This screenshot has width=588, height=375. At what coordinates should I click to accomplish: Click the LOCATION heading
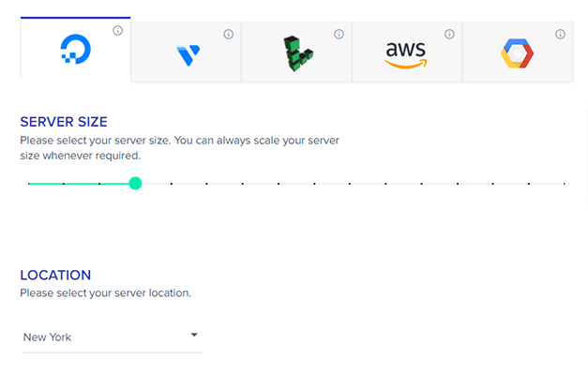coord(56,276)
